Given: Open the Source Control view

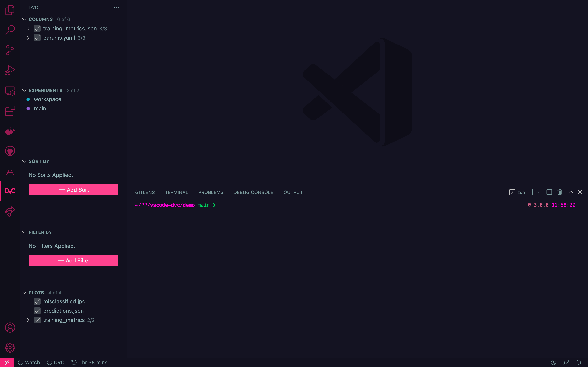Looking at the screenshot, I should (x=10, y=50).
